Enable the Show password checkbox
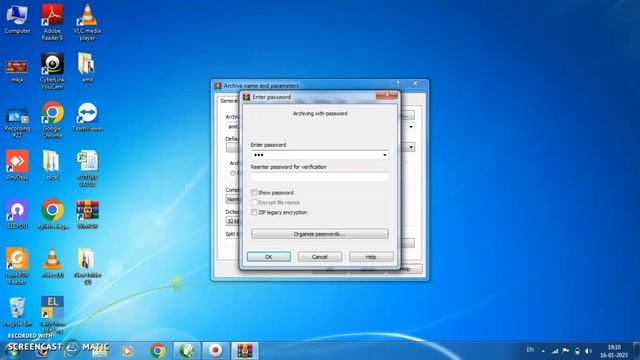The image size is (640, 360). pyautogui.click(x=254, y=192)
